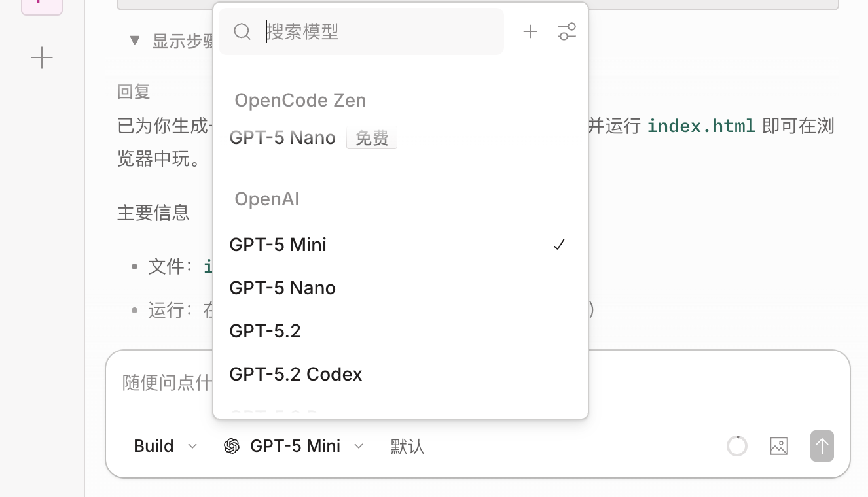Click the new session plus icon in sidebar
This screenshot has width=868, height=497.
[42, 58]
